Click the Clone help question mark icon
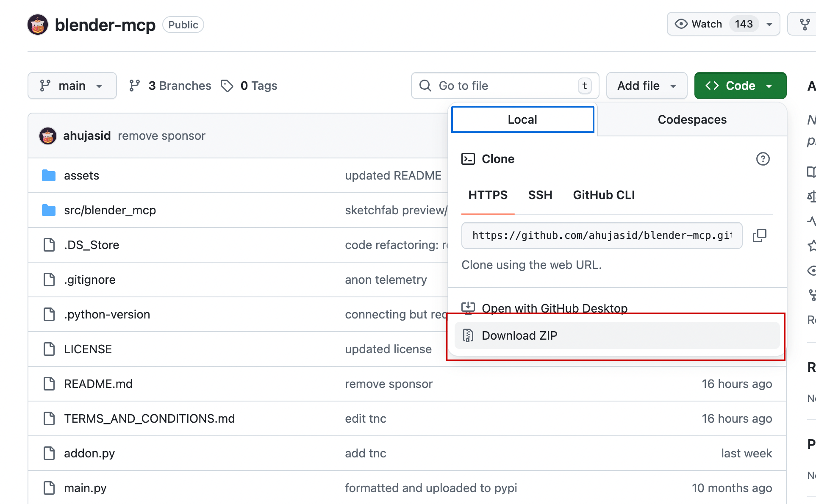Viewport: 816px width, 504px height. point(763,159)
